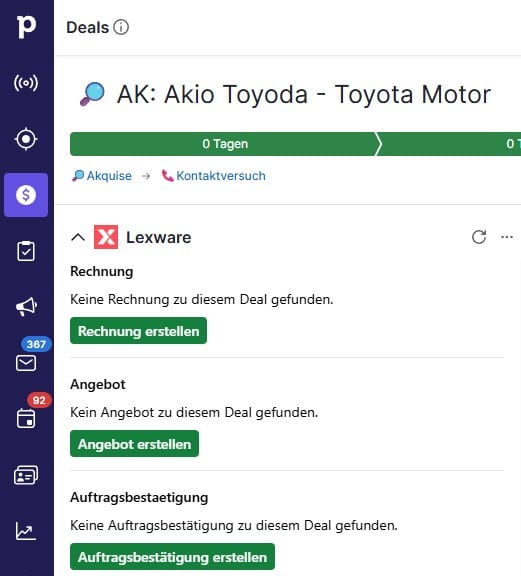Open the Lexware panel three-dots menu

507,237
